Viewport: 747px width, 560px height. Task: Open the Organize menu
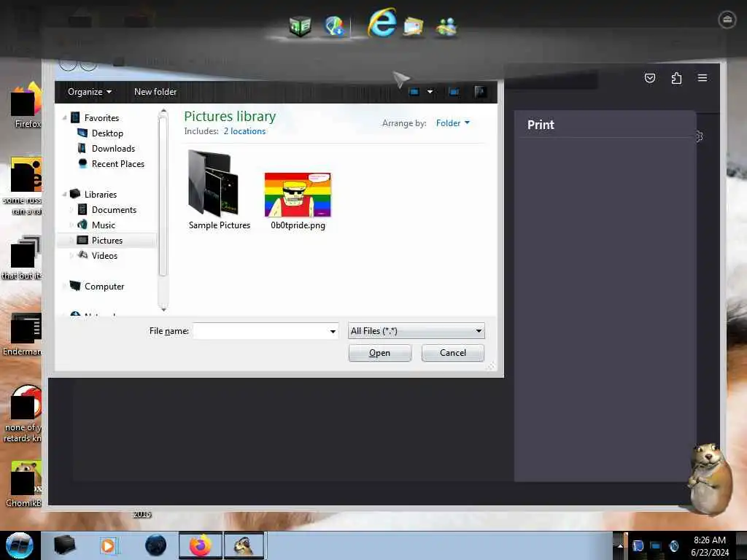click(x=89, y=91)
